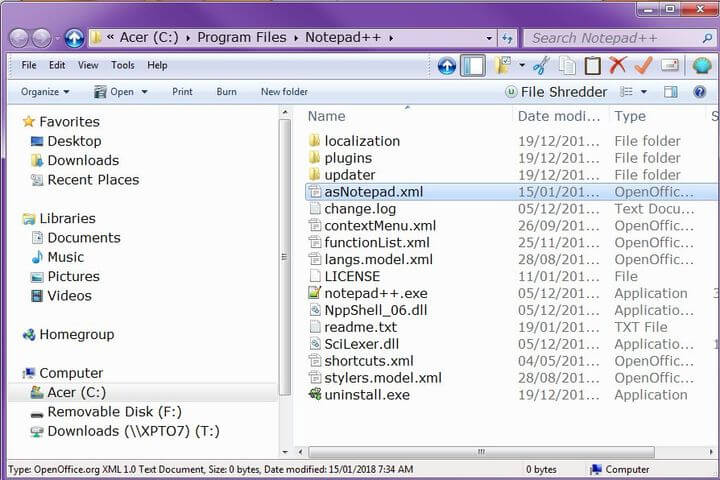720x480 pixels.
Task: Select Downloads (\\XPTO7) (T:) network drive
Action: (133, 431)
